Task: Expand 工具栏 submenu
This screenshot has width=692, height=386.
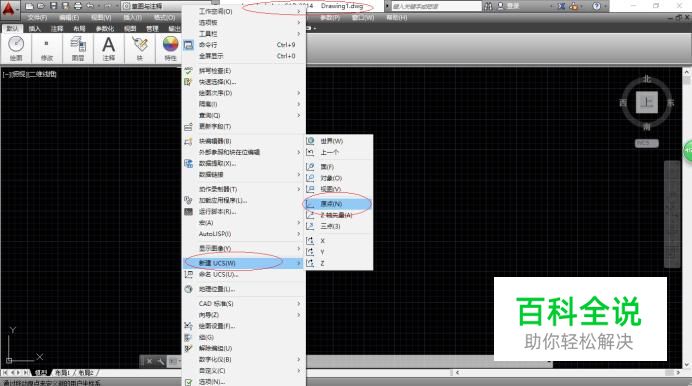Action: pos(244,34)
